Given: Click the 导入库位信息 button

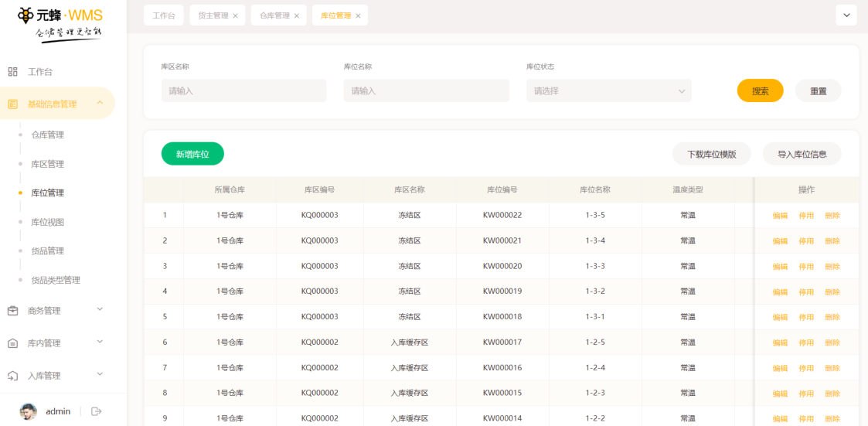Looking at the screenshot, I should click(802, 154).
